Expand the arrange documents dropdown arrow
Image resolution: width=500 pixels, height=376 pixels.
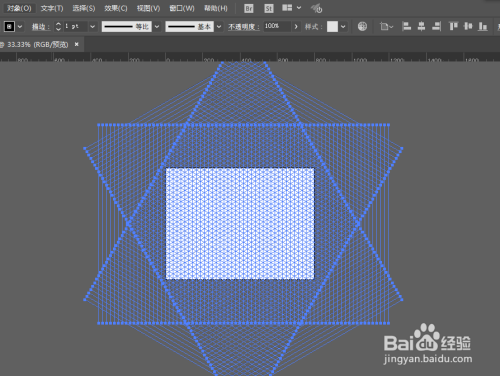pyautogui.click(x=299, y=8)
